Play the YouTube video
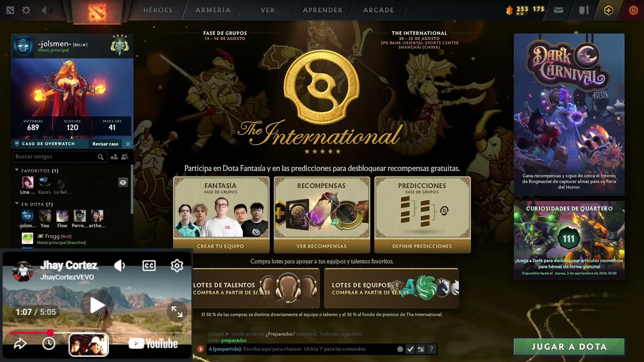This screenshot has height=362, width=644. tap(97, 305)
